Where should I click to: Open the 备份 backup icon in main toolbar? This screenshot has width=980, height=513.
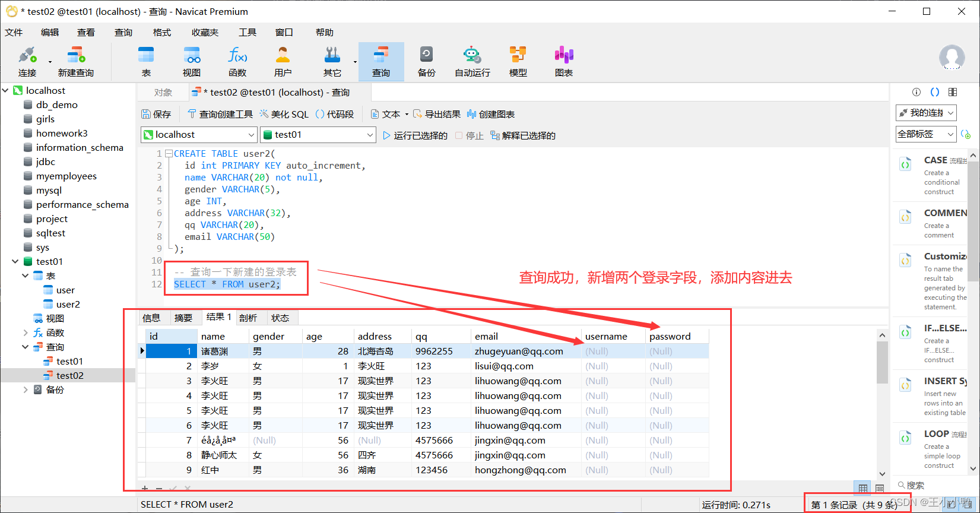point(426,62)
